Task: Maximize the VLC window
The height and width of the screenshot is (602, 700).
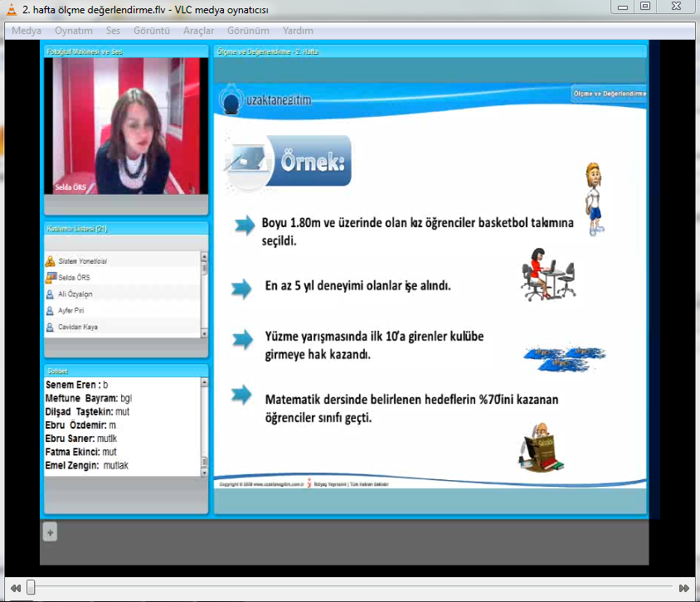Action: click(645, 7)
